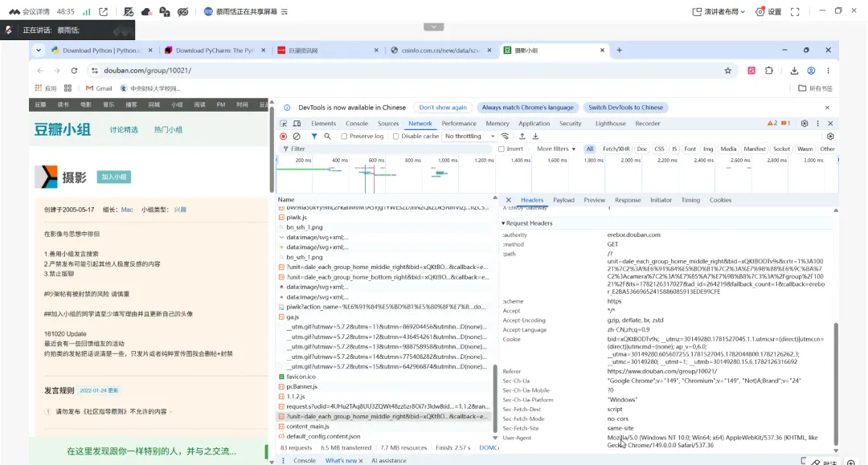Dismiss the DevTools language infobar
The width and height of the screenshot is (868, 465).
(827, 108)
